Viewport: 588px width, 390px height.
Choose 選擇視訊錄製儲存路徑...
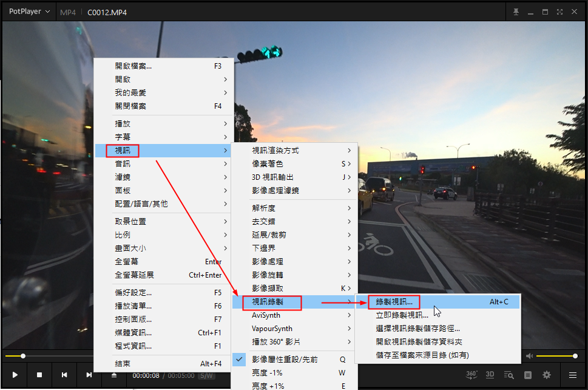click(438, 329)
